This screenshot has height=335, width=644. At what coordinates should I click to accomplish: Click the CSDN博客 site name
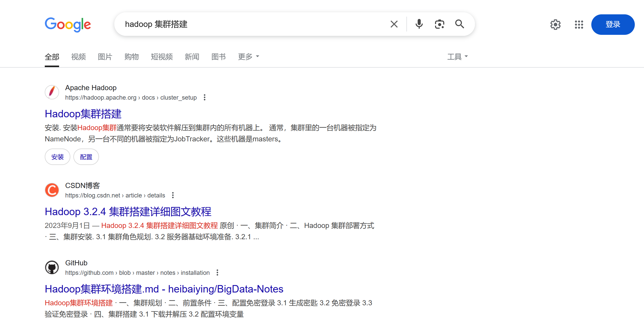coord(82,186)
